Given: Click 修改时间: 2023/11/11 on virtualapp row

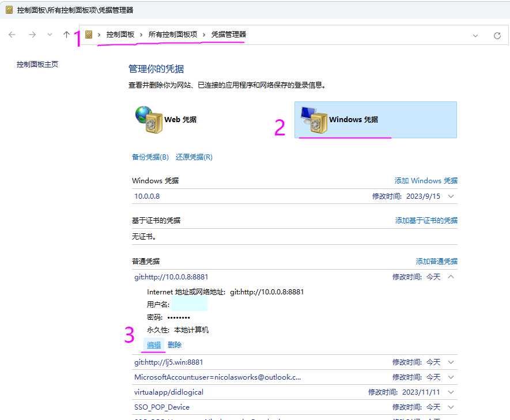Looking at the screenshot, I should [x=404, y=392].
